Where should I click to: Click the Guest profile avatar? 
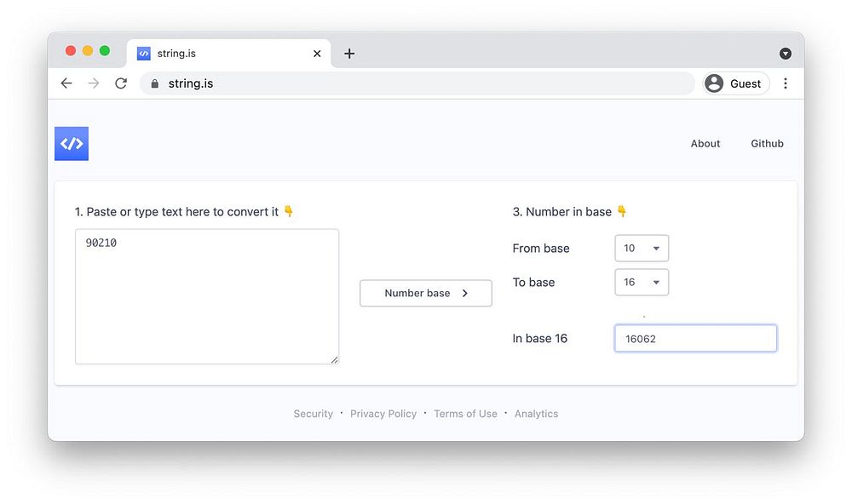click(x=715, y=83)
